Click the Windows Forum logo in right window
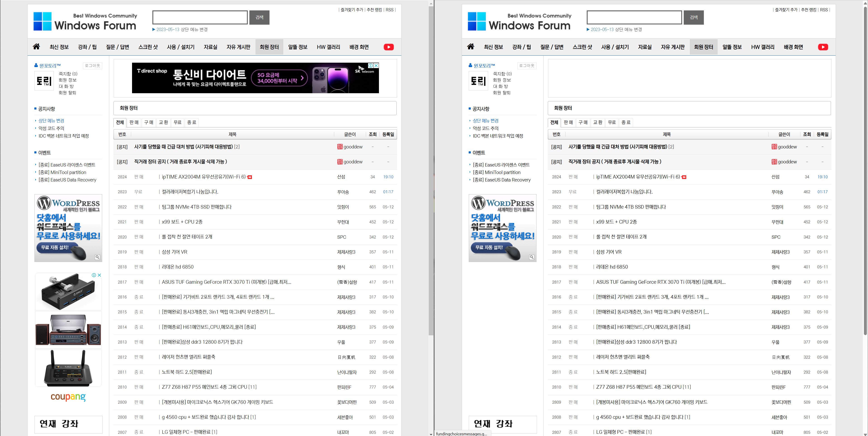This screenshot has height=436, width=868. pos(519,21)
